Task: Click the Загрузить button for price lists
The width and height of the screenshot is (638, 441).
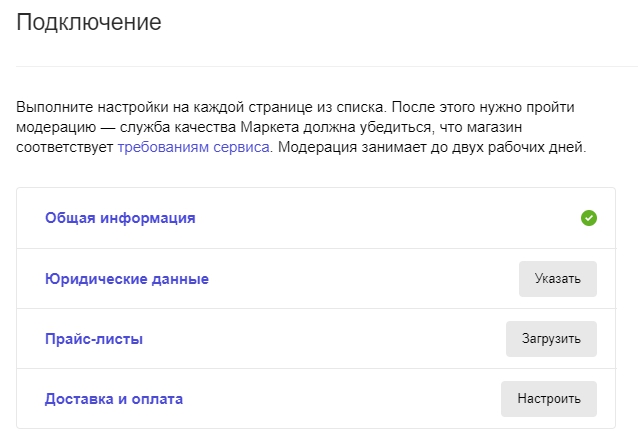Action: click(x=551, y=339)
